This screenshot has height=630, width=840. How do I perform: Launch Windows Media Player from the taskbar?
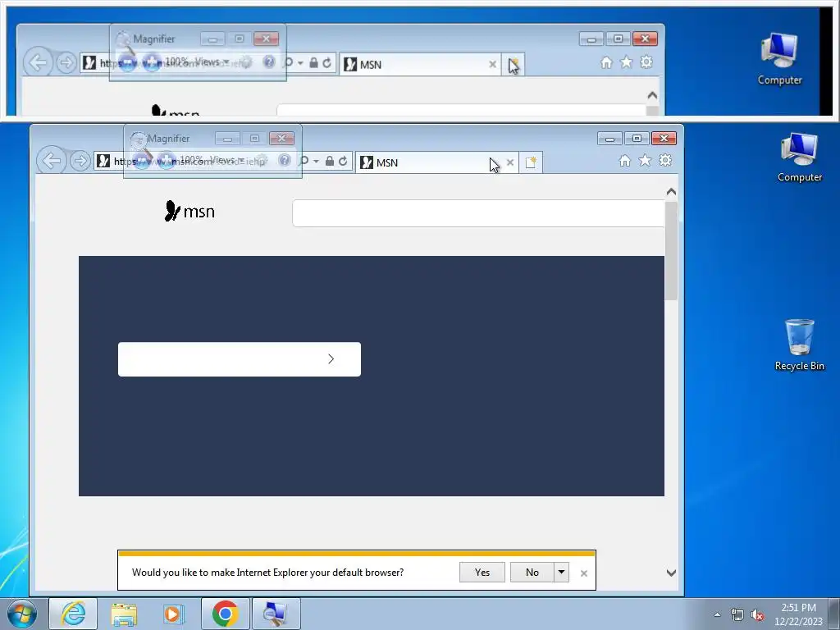pyautogui.click(x=173, y=614)
